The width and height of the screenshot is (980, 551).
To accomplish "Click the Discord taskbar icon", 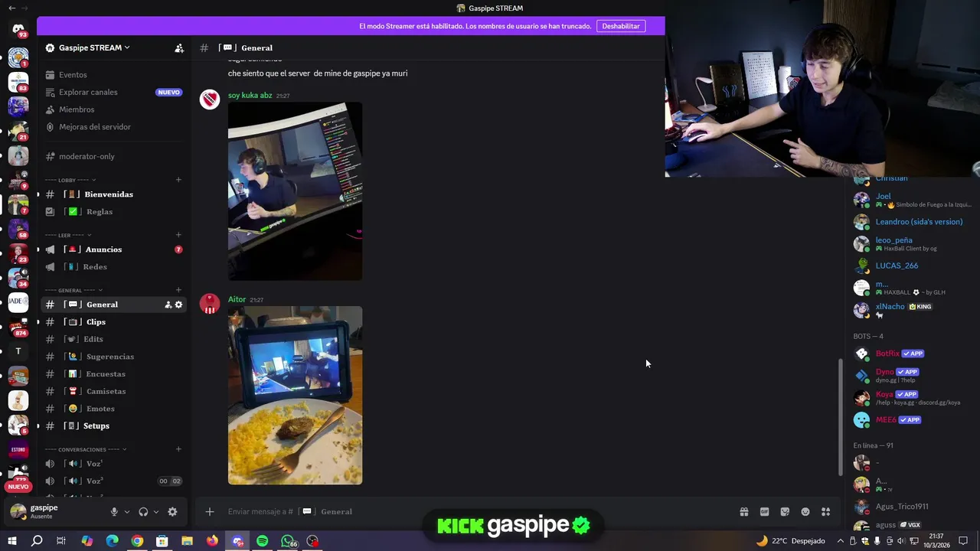I will [237, 541].
